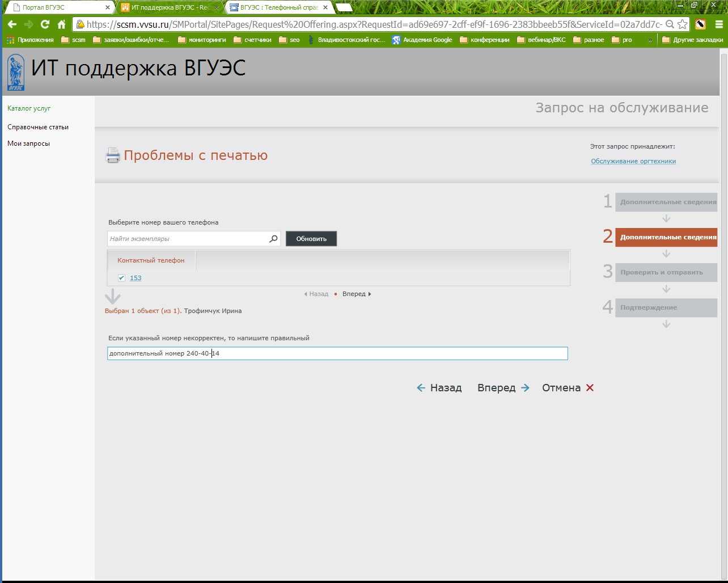728x583 pixels.
Task: Switch to the Телефонный справочник tab
Action: point(278,7)
